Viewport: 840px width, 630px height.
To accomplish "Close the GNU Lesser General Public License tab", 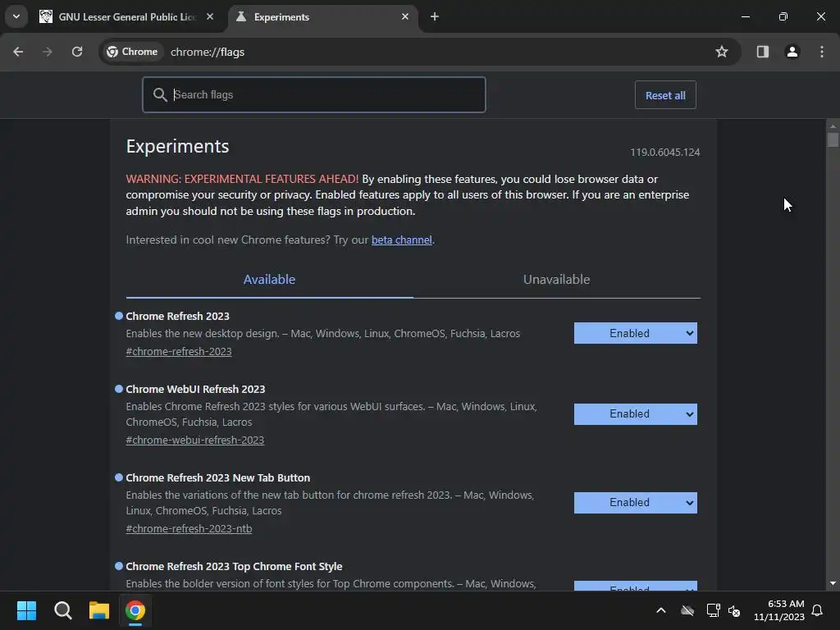I will (210, 16).
